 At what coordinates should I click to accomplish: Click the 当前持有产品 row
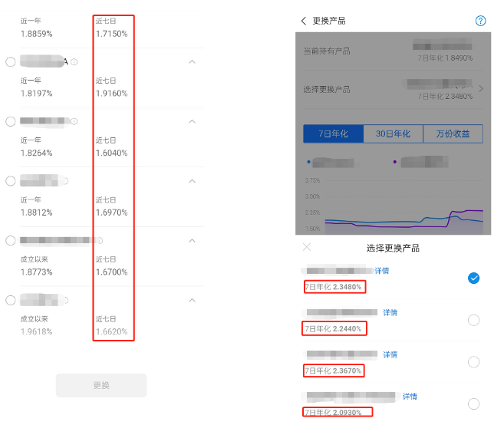coord(393,51)
